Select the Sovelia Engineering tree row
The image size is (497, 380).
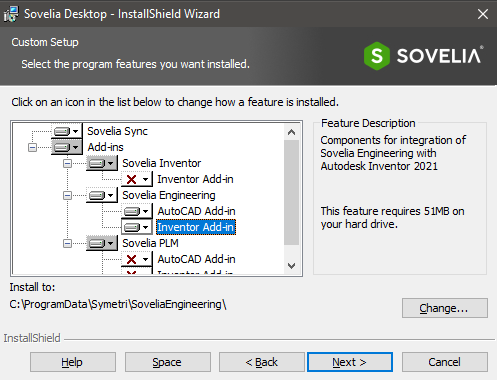pos(169,195)
